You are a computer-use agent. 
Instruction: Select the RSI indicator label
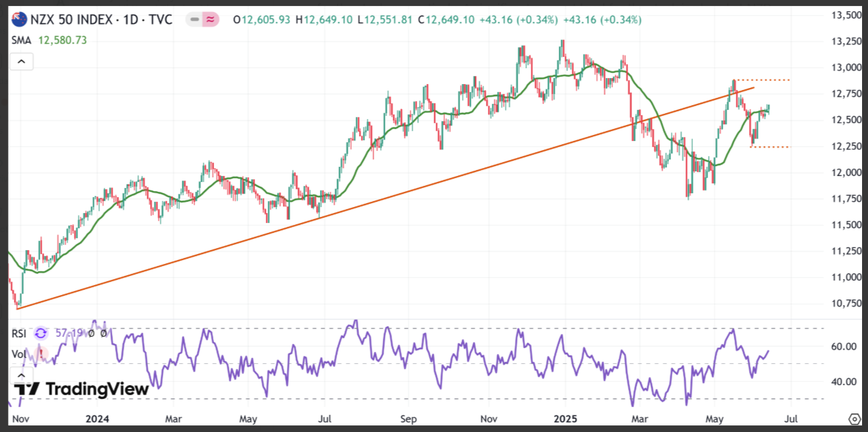tap(19, 334)
